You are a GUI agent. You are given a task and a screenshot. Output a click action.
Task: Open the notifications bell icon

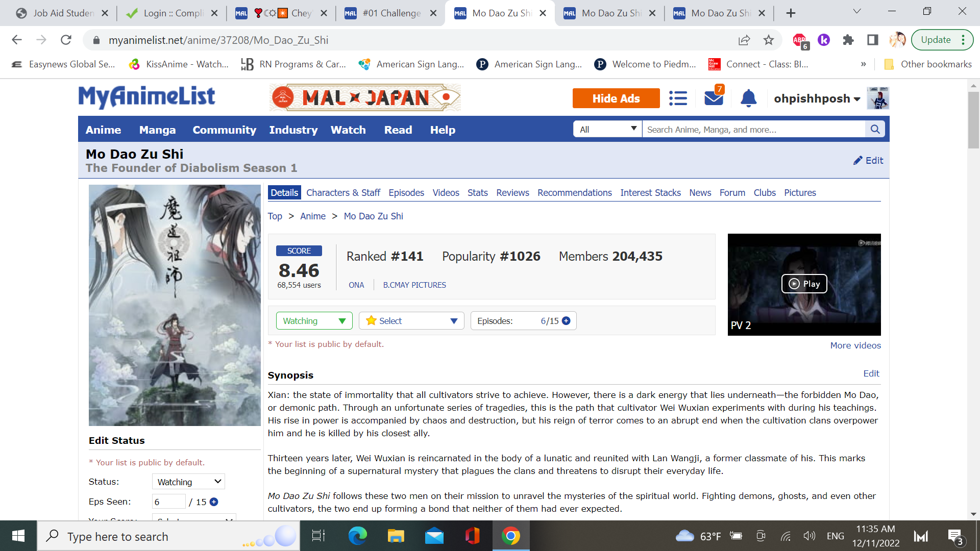[748, 98]
